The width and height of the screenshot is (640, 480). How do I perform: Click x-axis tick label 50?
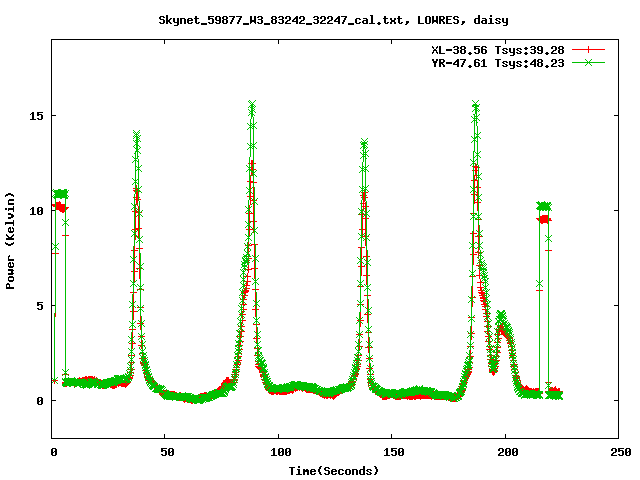pos(167,452)
